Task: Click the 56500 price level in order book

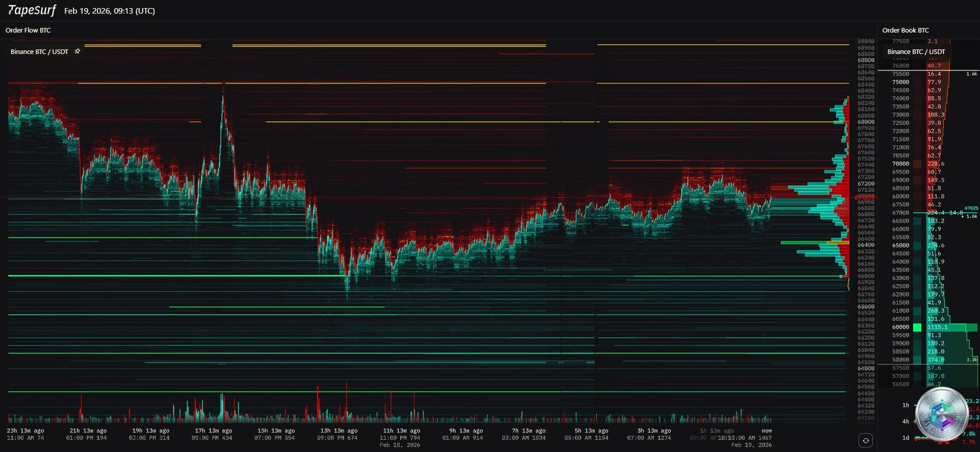Action: [900, 384]
